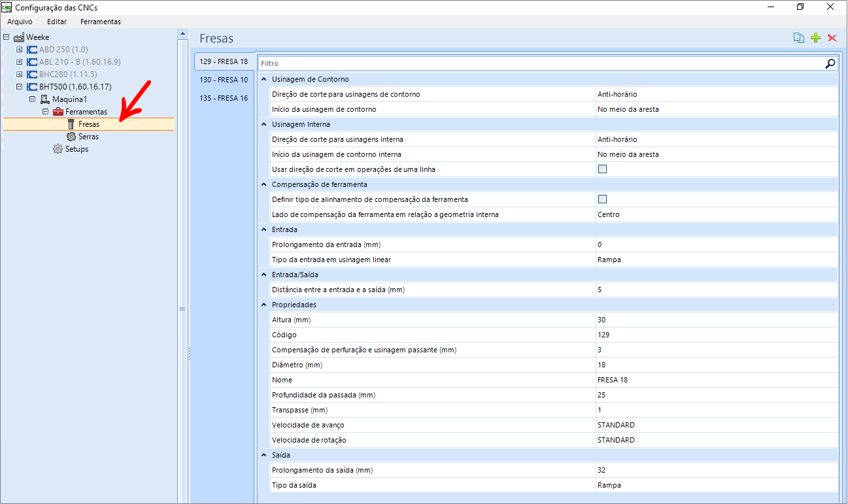848x504 pixels.
Task: Collapse the BHT500 (1.60.16.17) node
Action: (x=20, y=87)
